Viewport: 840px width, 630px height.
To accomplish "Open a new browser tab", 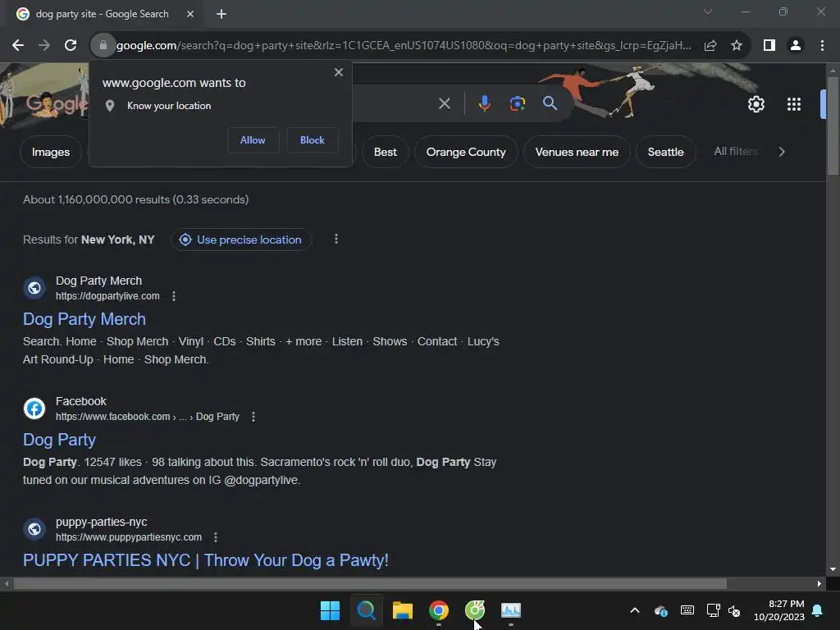I will click(x=221, y=14).
